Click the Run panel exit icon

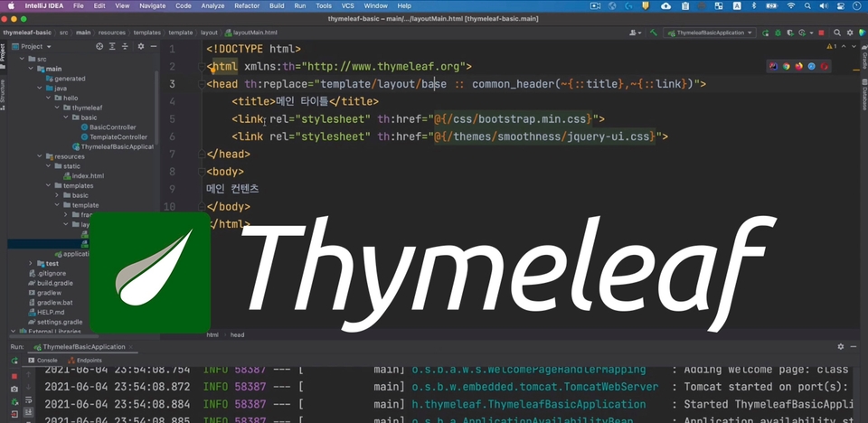pyautogui.click(x=14, y=414)
